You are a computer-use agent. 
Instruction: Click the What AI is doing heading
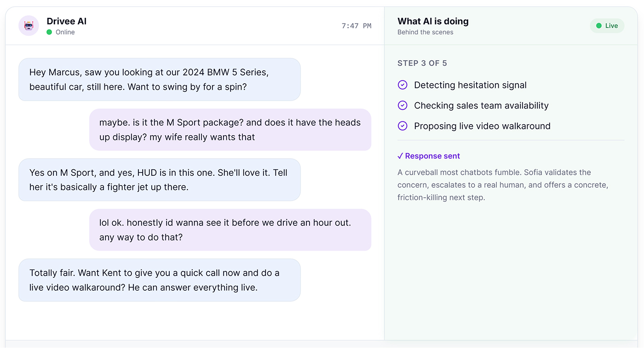point(433,21)
